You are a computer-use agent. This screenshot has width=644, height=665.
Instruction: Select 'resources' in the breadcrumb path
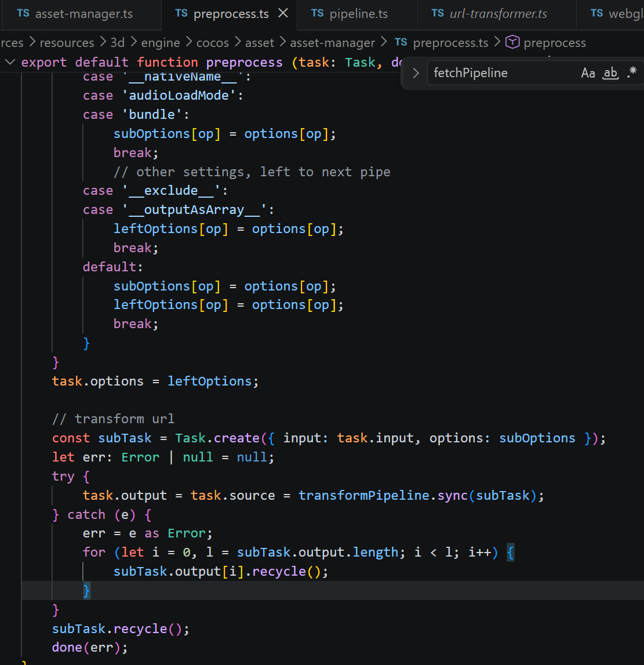coord(67,43)
